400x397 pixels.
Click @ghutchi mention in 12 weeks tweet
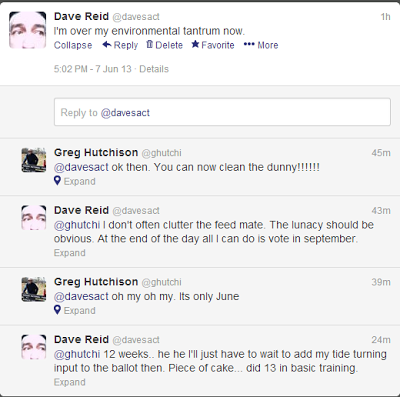[77, 354]
